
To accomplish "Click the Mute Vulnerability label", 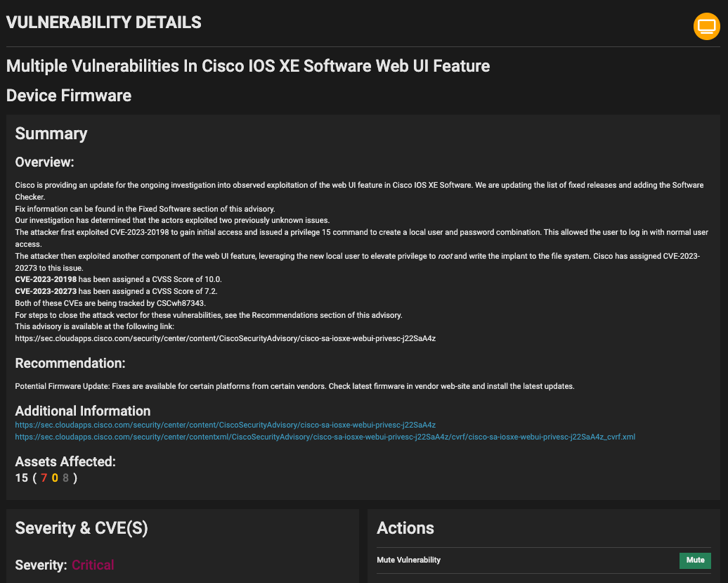I will 408,560.
